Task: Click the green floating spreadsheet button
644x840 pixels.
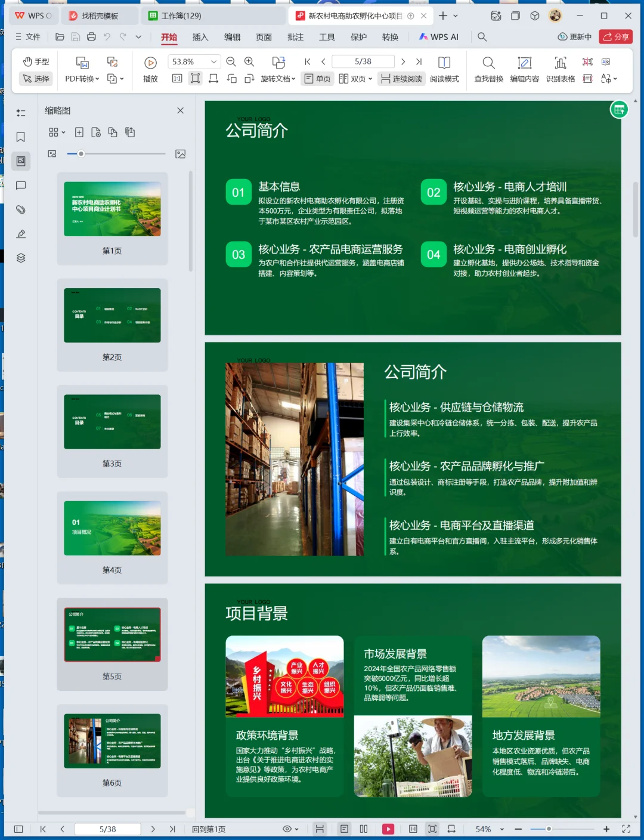Action: [619, 109]
